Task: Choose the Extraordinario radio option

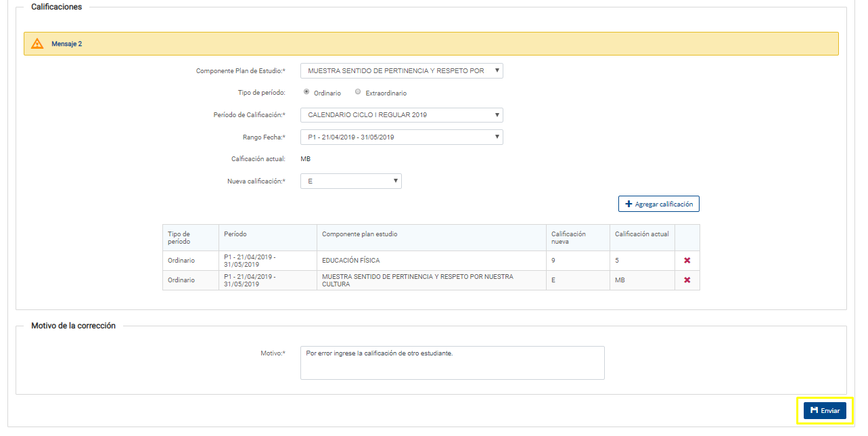Action: [x=358, y=92]
